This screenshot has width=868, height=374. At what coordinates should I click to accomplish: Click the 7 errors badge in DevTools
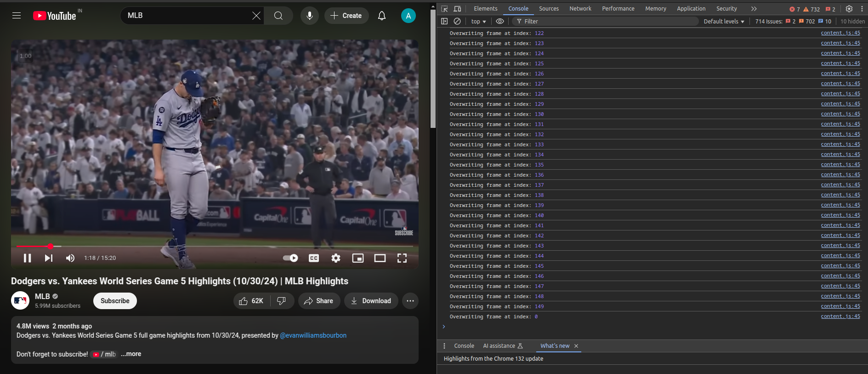point(794,9)
